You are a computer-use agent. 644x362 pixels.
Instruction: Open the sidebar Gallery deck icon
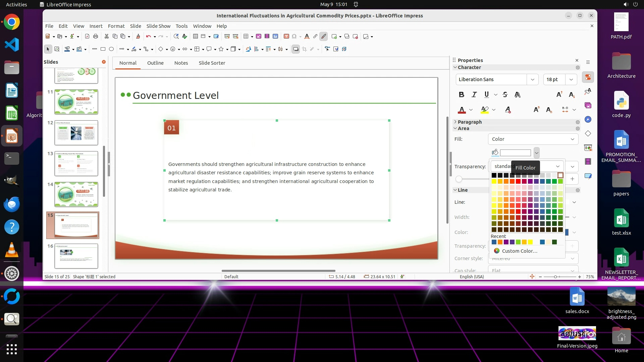[x=588, y=105]
